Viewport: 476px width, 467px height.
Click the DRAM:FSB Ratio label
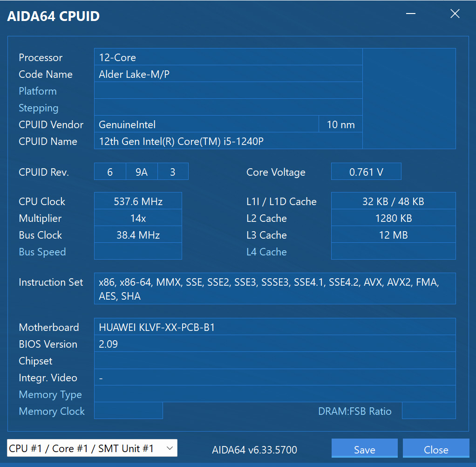(x=354, y=411)
